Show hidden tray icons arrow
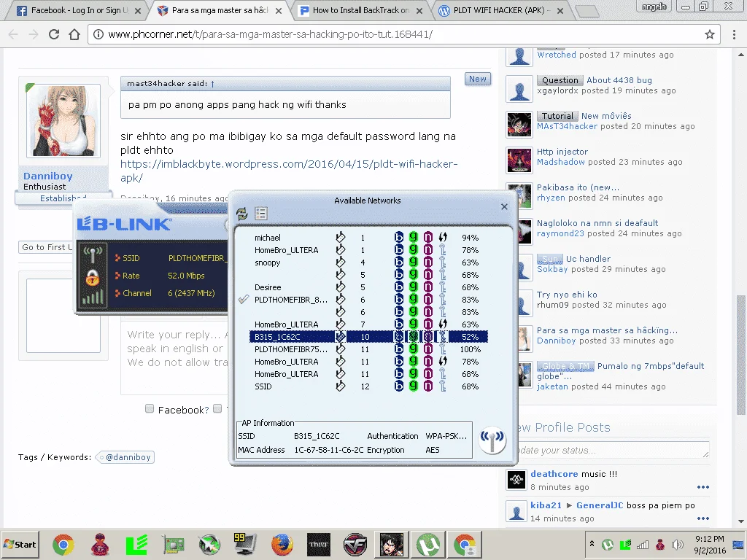 coord(592,543)
